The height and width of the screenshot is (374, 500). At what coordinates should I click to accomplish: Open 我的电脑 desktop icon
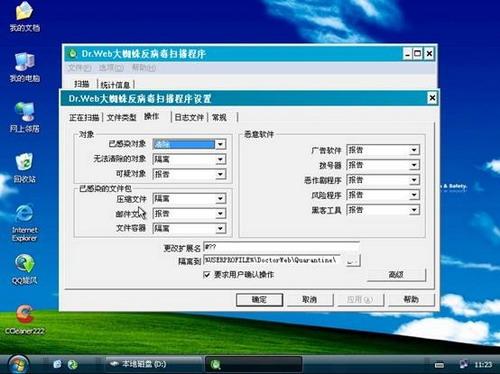[x=24, y=68]
